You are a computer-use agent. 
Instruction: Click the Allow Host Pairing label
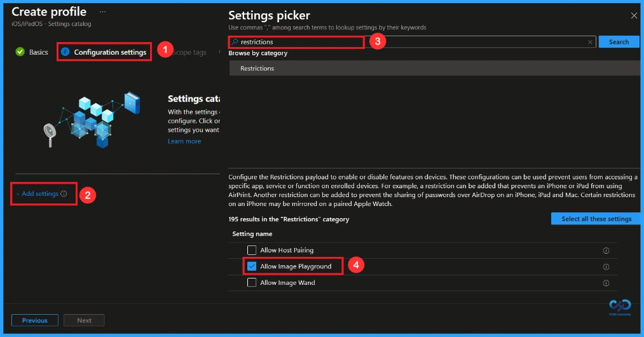click(287, 251)
